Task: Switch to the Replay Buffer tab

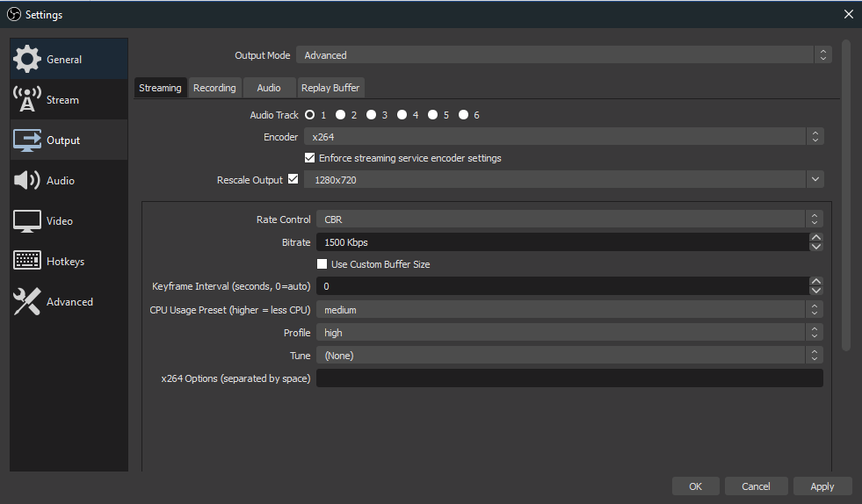Action: click(330, 88)
